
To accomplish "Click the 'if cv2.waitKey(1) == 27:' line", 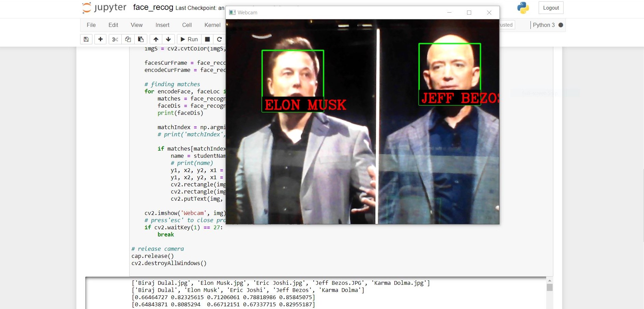I will [184, 227].
